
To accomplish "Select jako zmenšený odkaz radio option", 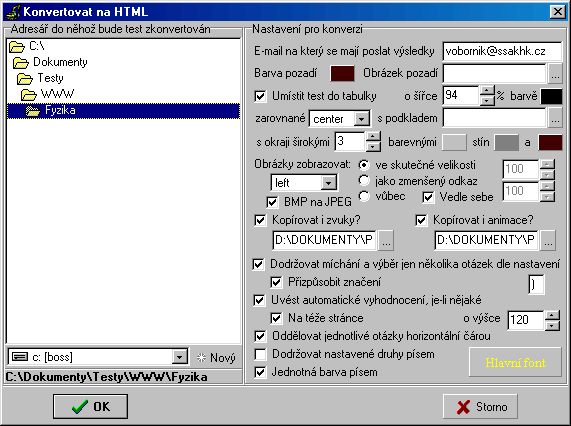I will tap(363, 181).
